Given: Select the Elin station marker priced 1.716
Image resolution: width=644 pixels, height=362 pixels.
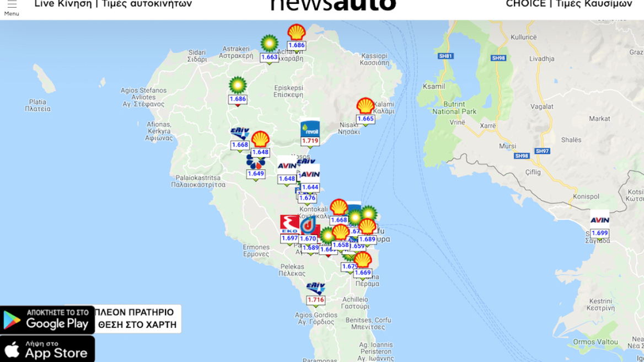Looking at the screenshot, I should (316, 288).
